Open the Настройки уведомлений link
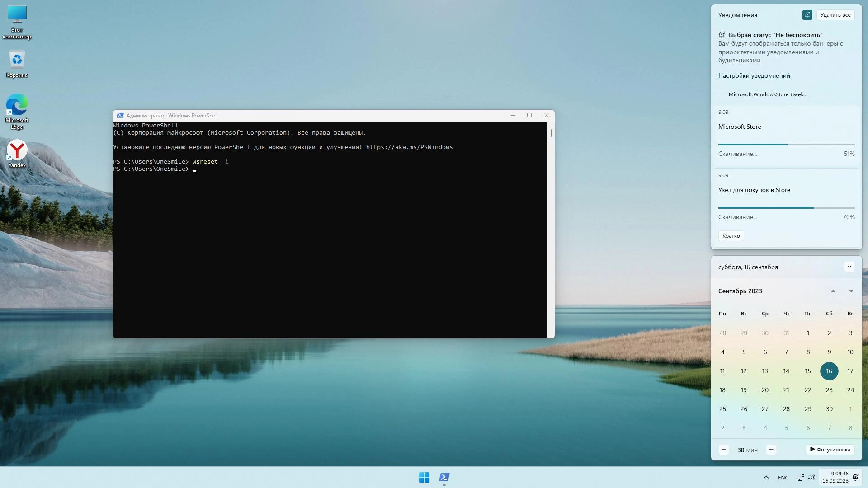 754,75
